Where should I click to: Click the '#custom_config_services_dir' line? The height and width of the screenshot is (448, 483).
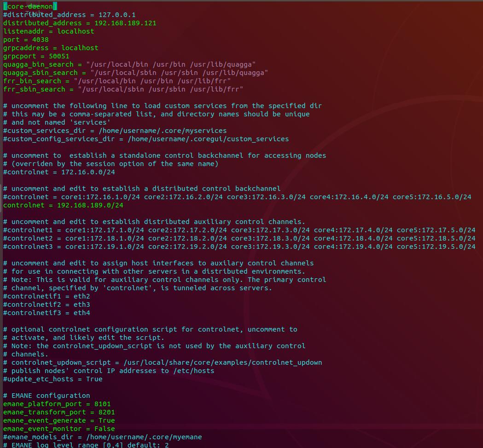coord(146,139)
